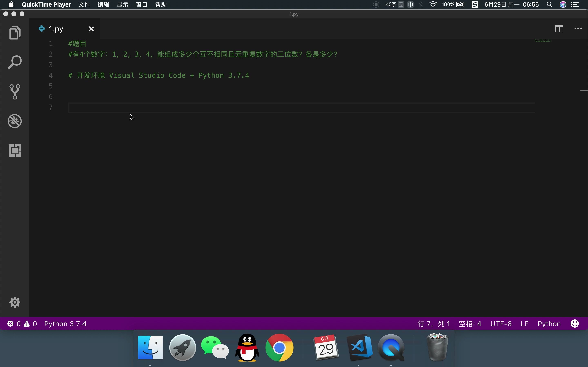Open the Source Control view

(14, 92)
